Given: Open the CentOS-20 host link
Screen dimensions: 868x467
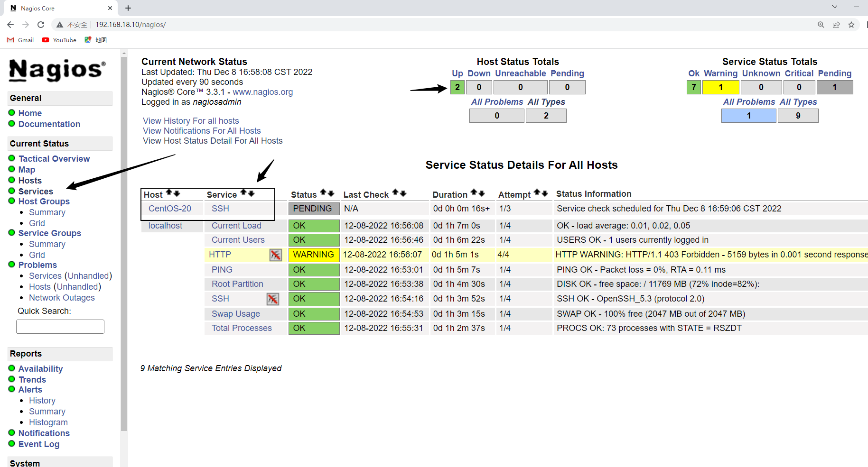Looking at the screenshot, I should pos(170,209).
